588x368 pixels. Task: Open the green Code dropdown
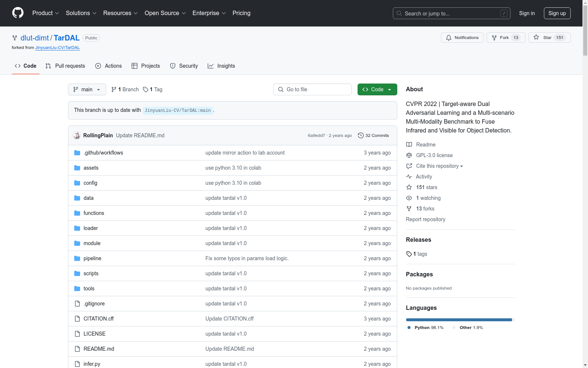point(377,89)
